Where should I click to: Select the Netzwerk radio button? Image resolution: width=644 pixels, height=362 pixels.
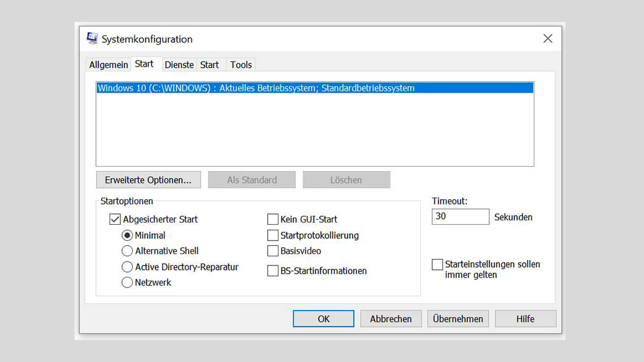pos(127,282)
